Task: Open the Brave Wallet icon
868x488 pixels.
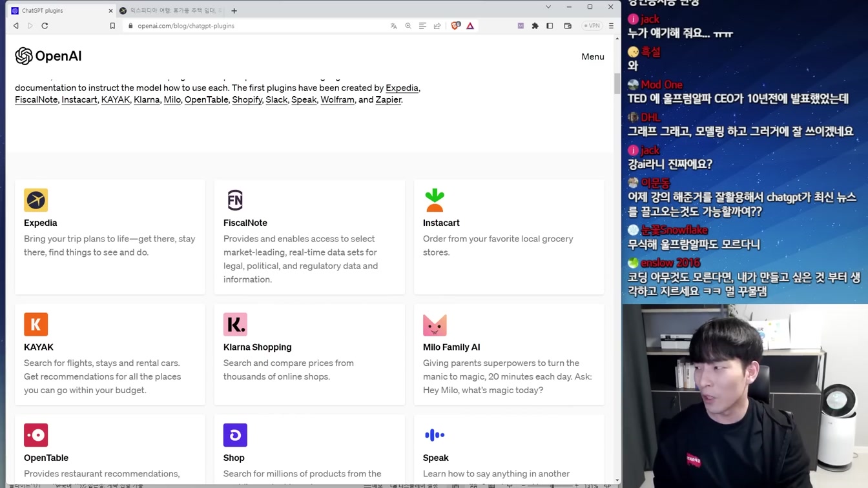Action: [568, 26]
